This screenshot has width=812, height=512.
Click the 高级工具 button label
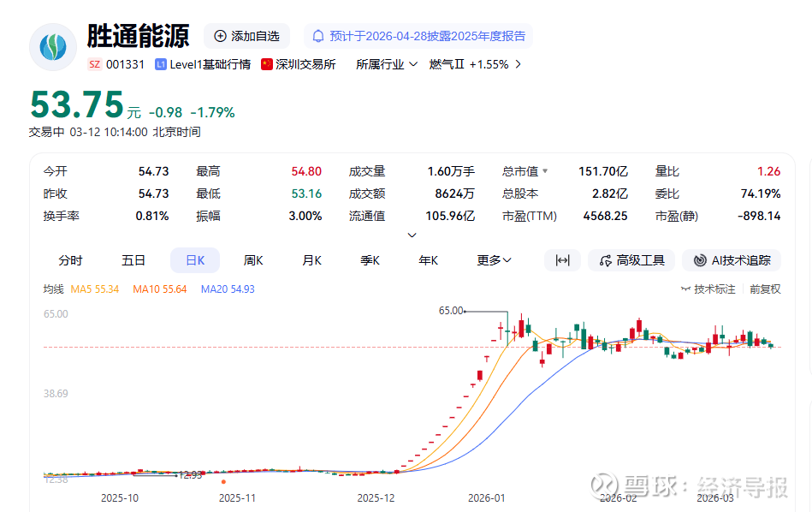tap(641, 260)
